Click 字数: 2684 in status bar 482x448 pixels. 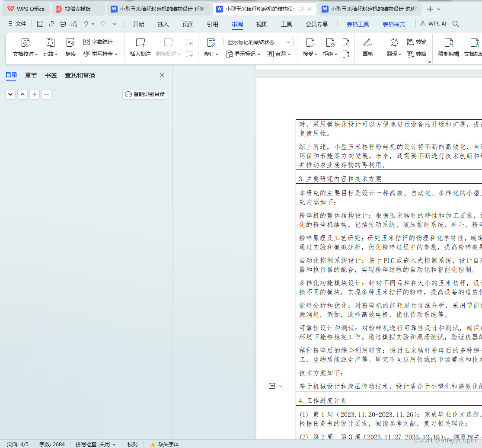[52, 444]
